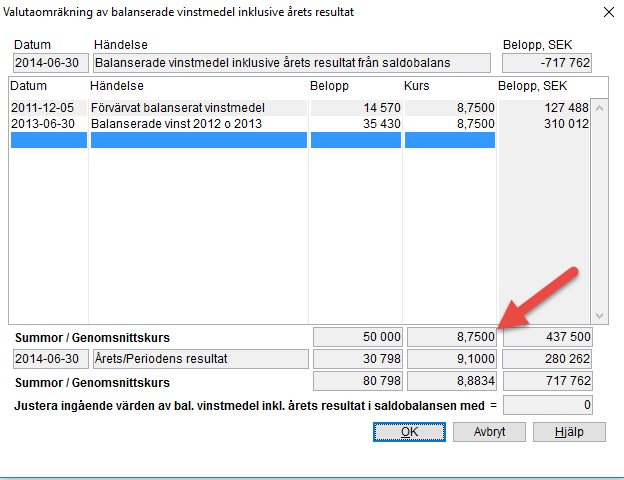Click the 9,1000 exchange rate field
Viewport: 624px width, 480px height.
click(x=451, y=359)
